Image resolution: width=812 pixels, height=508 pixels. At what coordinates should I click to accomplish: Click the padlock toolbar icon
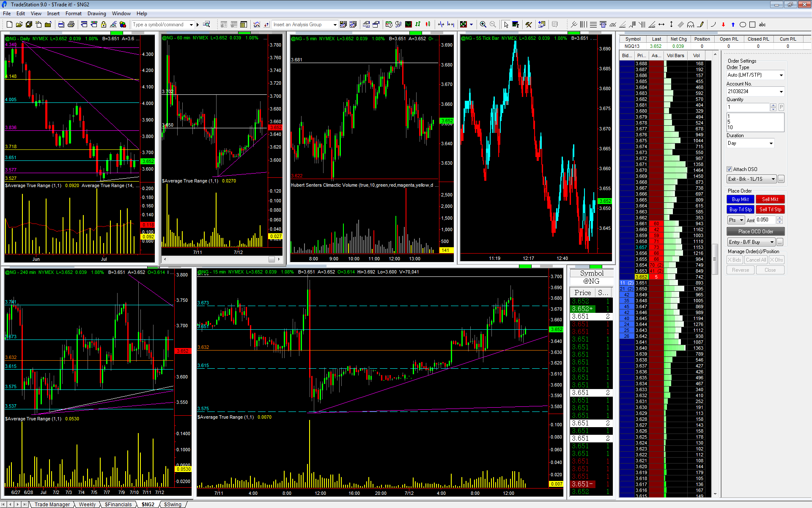tap(103, 25)
